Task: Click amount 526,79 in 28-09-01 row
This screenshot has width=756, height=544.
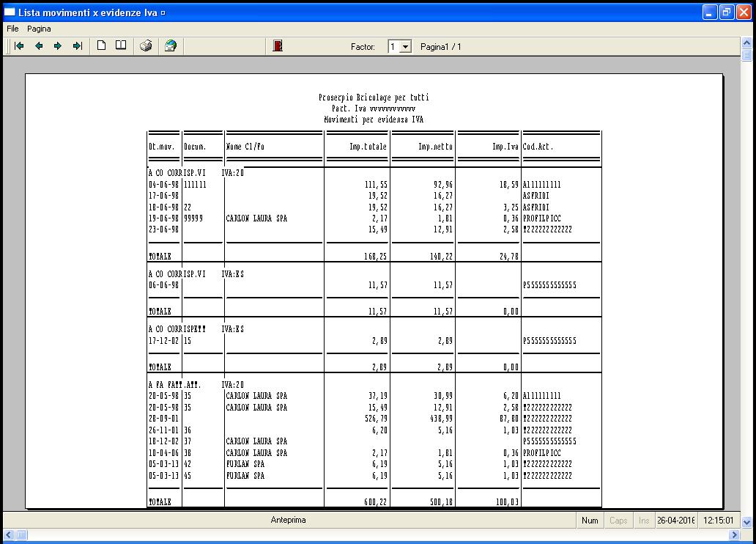Action: (x=376, y=419)
